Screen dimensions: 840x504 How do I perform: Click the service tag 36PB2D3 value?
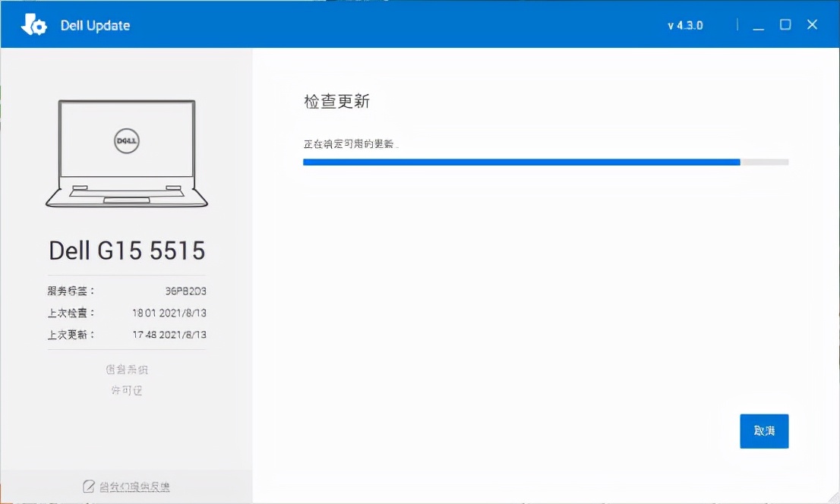[185, 291]
